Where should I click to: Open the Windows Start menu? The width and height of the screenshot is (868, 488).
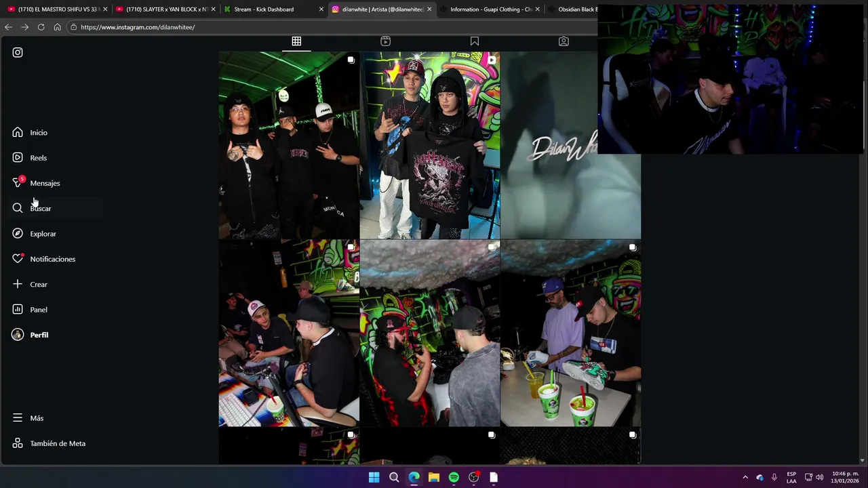[374, 477]
